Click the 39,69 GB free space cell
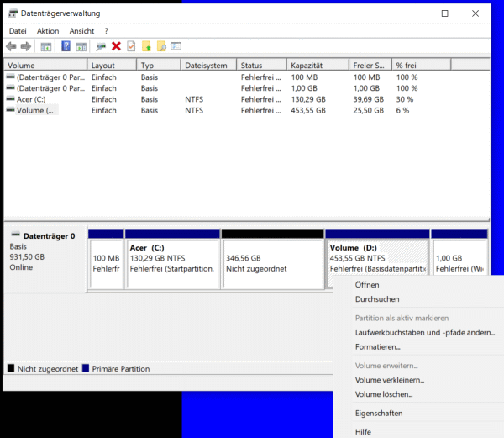 tap(369, 99)
